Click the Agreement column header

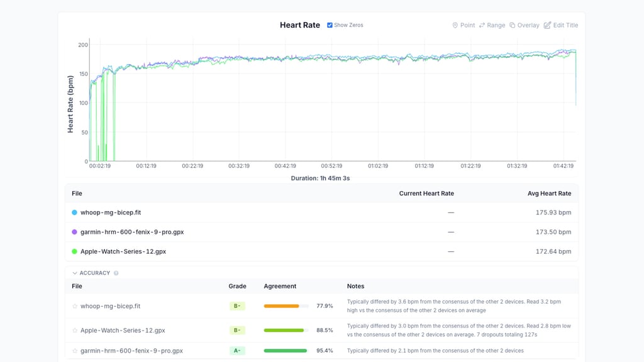point(280,286)
